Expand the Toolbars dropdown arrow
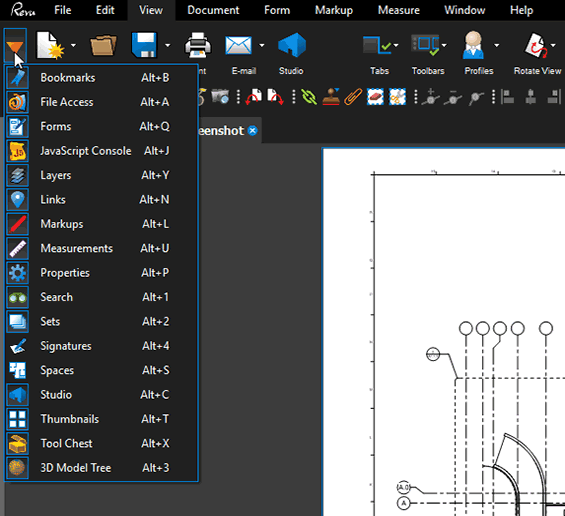 click(x=444, y=45)
